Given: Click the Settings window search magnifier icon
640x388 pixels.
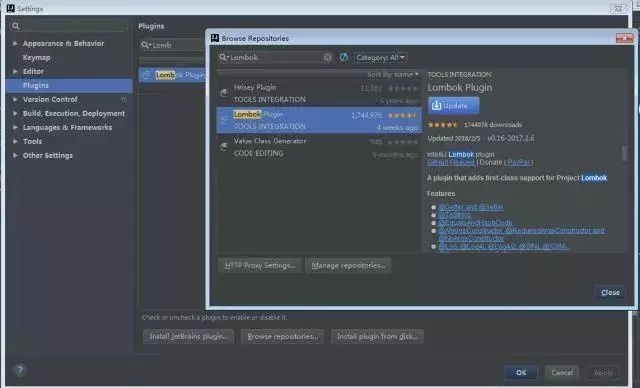Looking at the screenshot, I should pyautogui.click(x=16, y=26).
